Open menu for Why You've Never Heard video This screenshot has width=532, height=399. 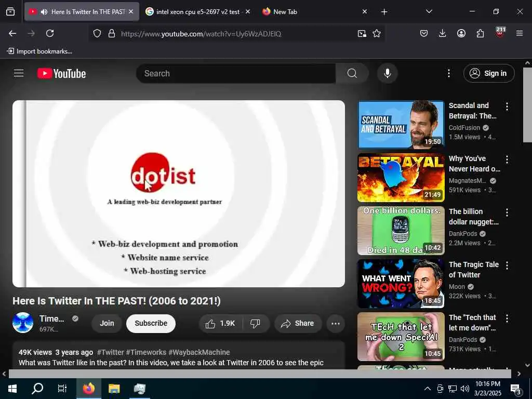coord(507,159)
